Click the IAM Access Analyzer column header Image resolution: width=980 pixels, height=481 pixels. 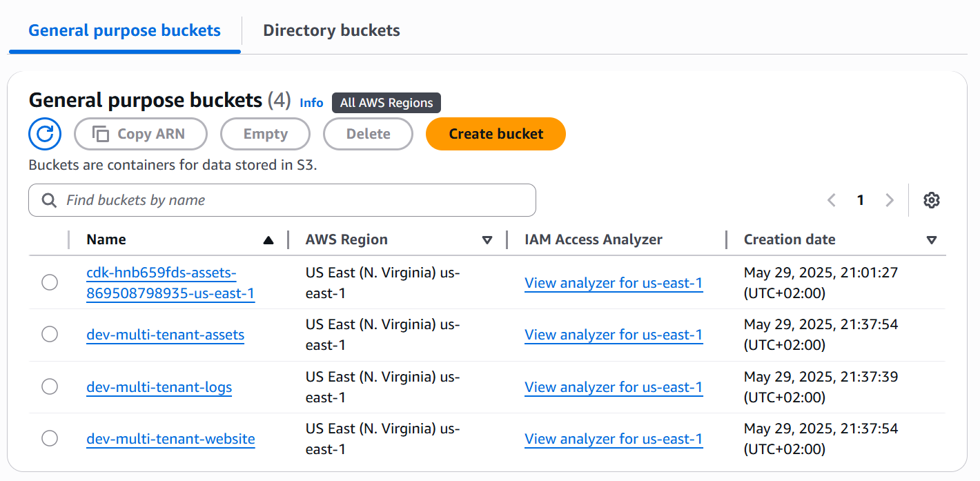[x=594, y=239]
